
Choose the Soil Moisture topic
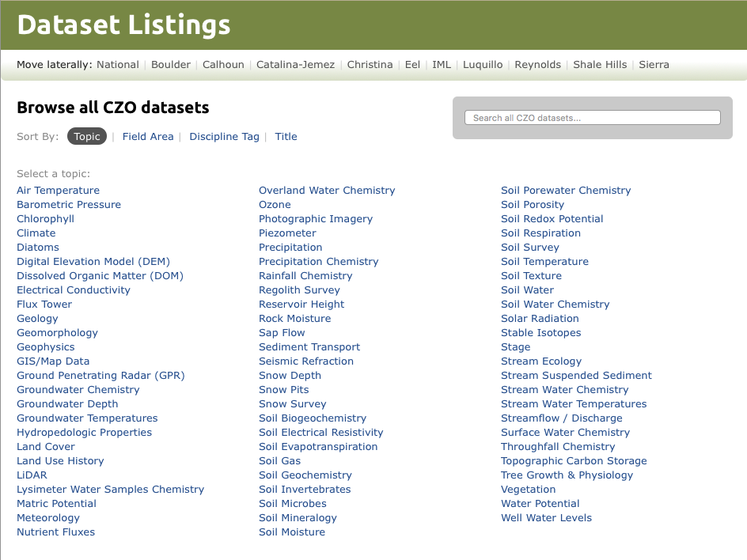pos(292,532)
